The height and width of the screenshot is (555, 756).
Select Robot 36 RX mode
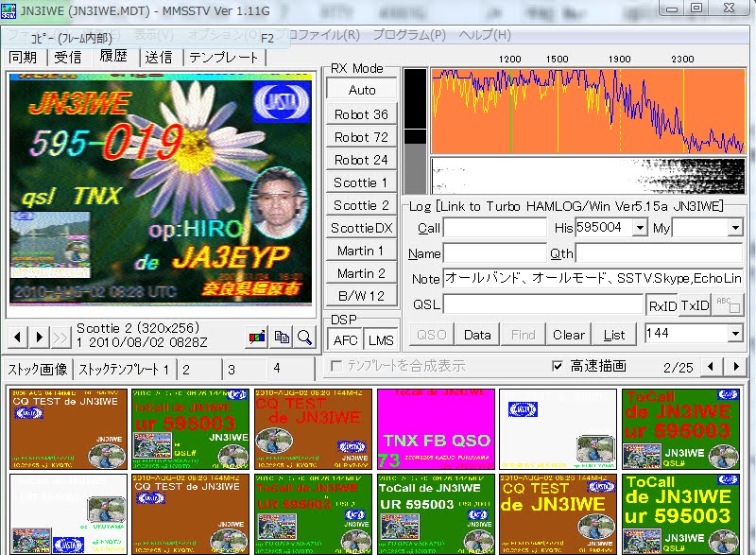[x=362, y=114]
